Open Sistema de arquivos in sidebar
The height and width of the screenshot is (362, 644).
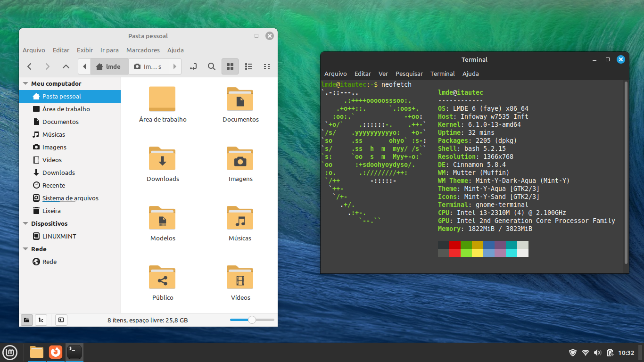pyautogui.click(x=70, y=198)
